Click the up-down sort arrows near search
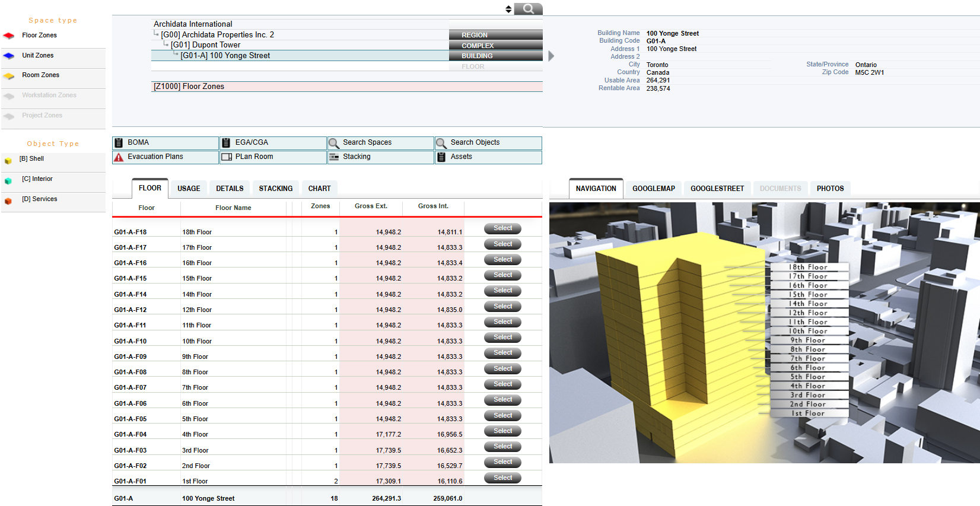 click(508, 9)
